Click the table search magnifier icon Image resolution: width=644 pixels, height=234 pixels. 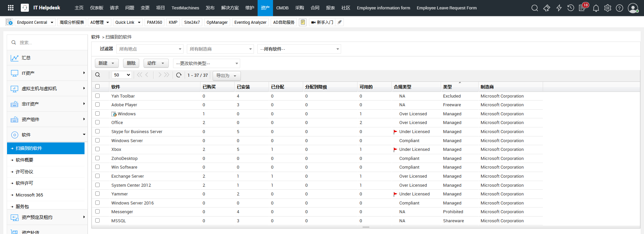pyautogui.click(x=98, y=75)
